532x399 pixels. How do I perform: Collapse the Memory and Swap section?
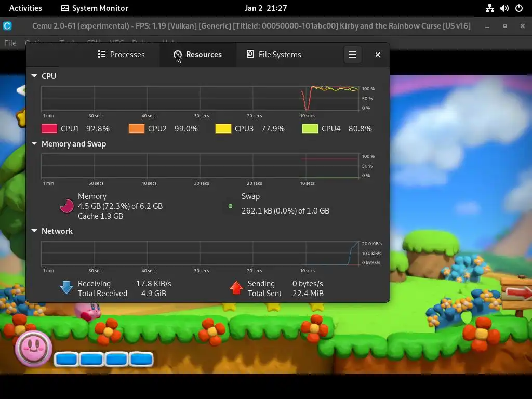coord(34,143)
